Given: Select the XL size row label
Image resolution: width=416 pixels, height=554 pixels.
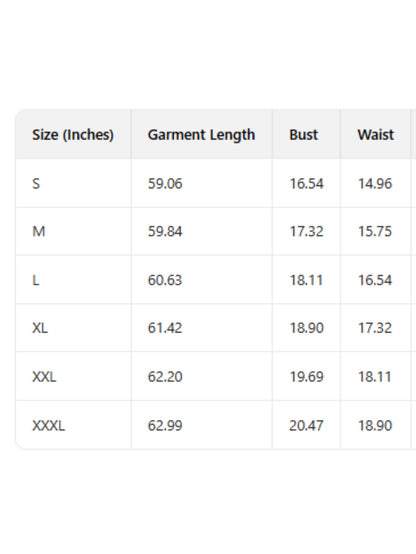Looking at the screenshot, I should pyautogui.click(x=40, y=328).
